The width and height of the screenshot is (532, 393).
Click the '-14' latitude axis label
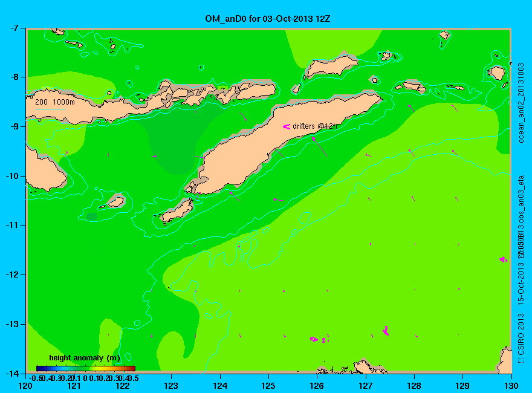(x=11, y=374)
